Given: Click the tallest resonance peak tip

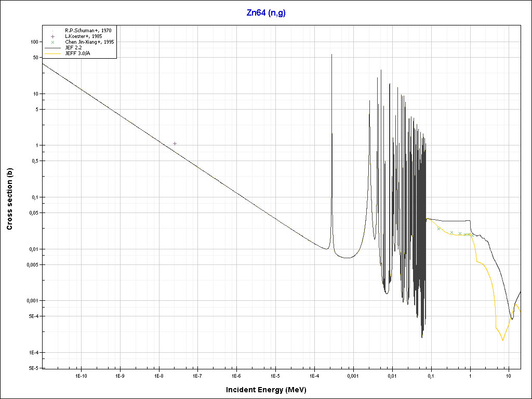Looking at the screenshot, I should 331,55.
